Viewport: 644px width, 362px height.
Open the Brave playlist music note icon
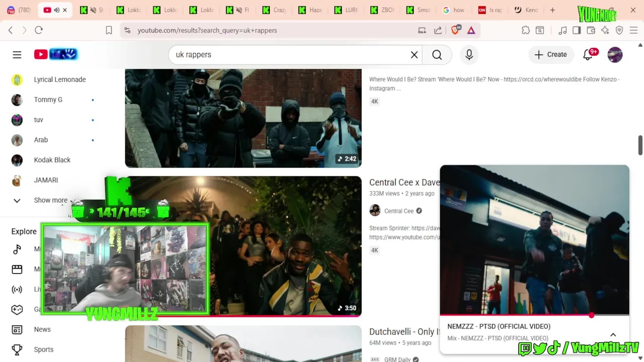click(x=562, y=30)
